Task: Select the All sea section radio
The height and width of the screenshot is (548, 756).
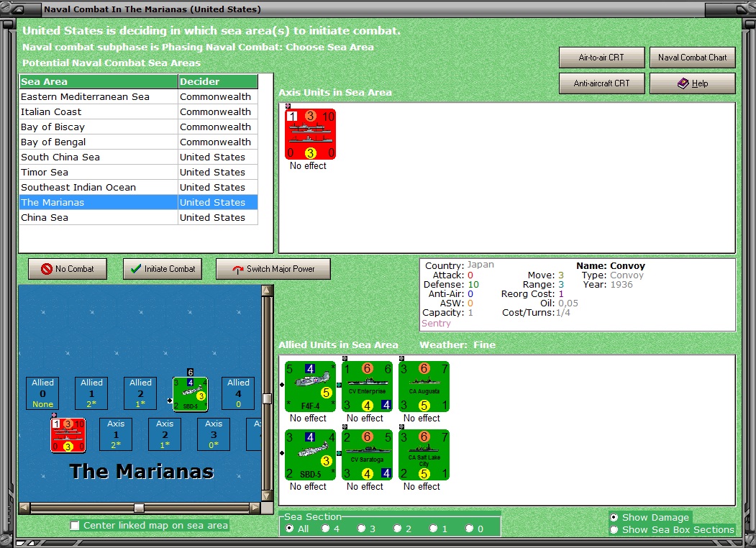Action: [289, 529]
